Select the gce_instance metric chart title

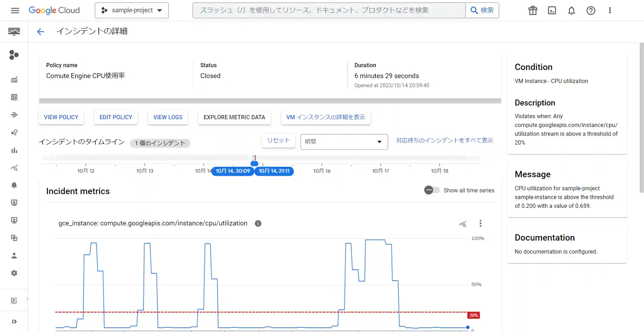153,223
